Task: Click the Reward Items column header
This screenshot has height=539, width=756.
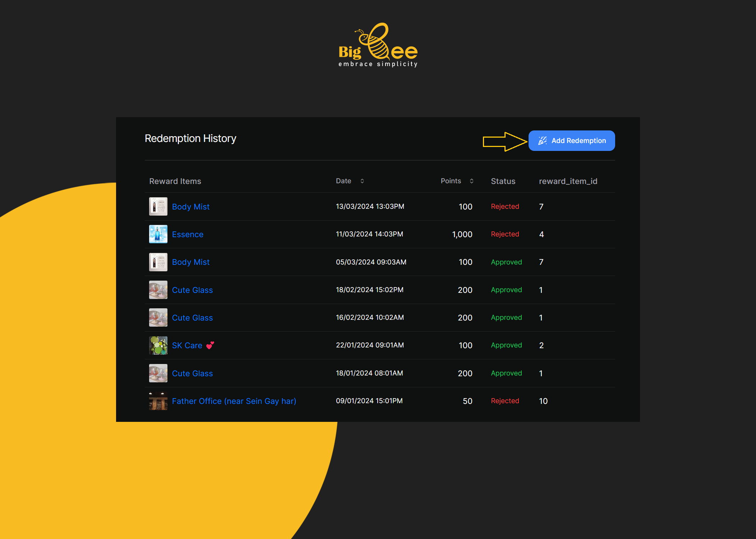Action: [175, 181]
